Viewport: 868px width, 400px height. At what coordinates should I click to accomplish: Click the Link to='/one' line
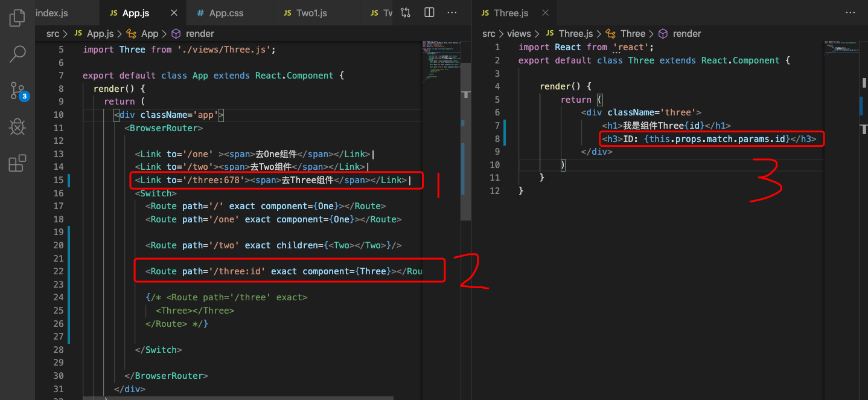coord(255,154)
